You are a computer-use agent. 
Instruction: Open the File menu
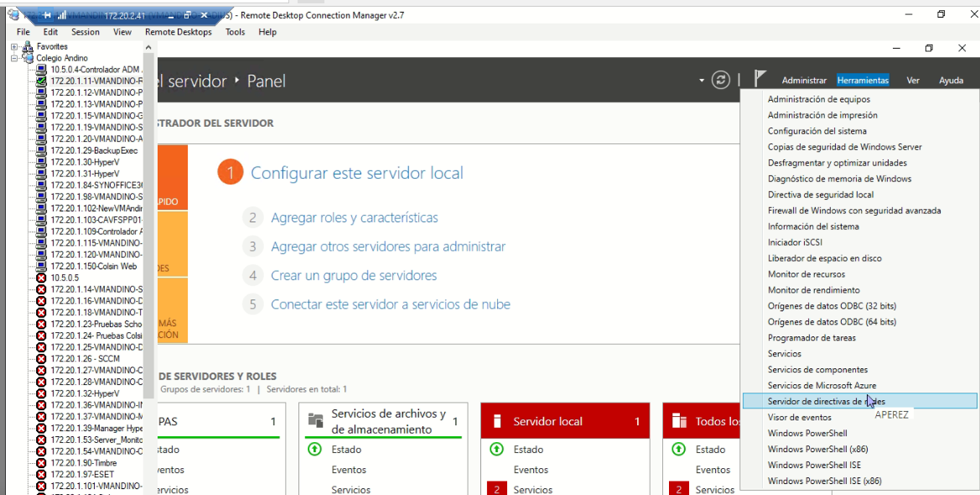tap(23, 32)
